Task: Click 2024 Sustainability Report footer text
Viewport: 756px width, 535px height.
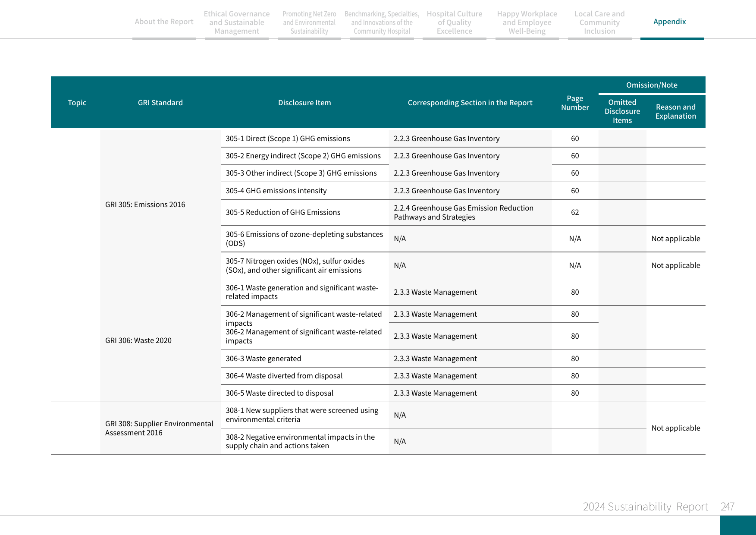Action: click(645, 507)
